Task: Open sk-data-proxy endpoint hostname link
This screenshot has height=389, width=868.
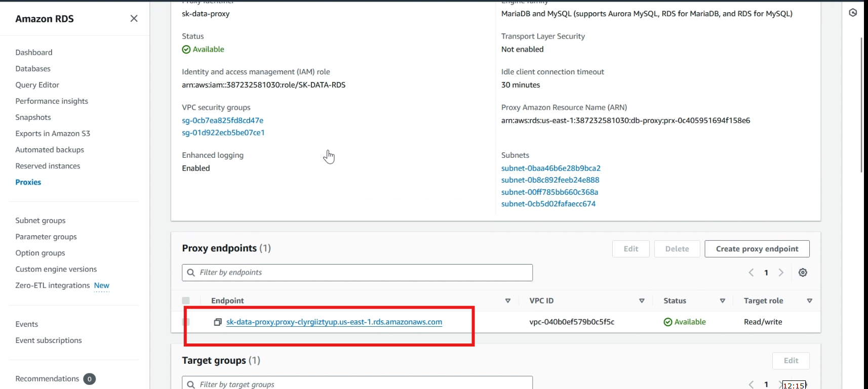Action: point(334,322)
